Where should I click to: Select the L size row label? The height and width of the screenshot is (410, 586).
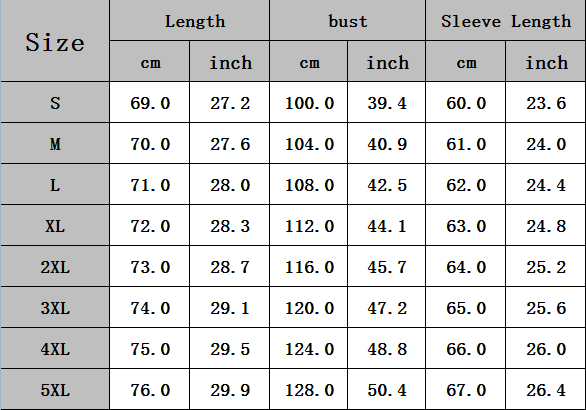55,185
